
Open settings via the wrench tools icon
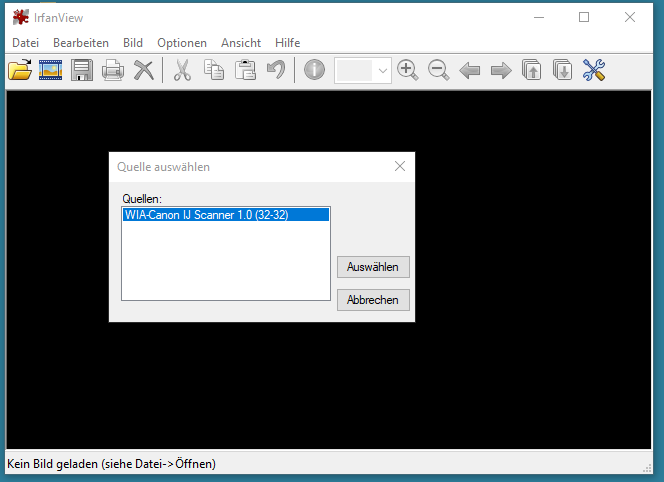point(594,70)
